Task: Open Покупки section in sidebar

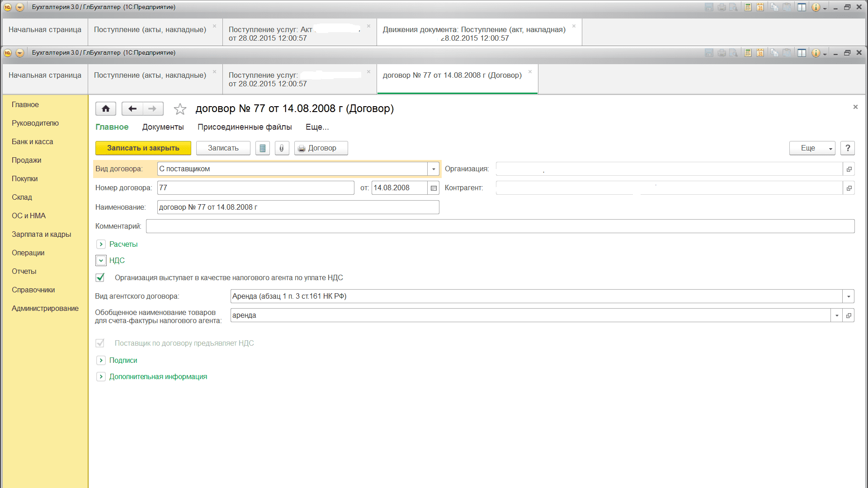Action: (x=25, y=178)
